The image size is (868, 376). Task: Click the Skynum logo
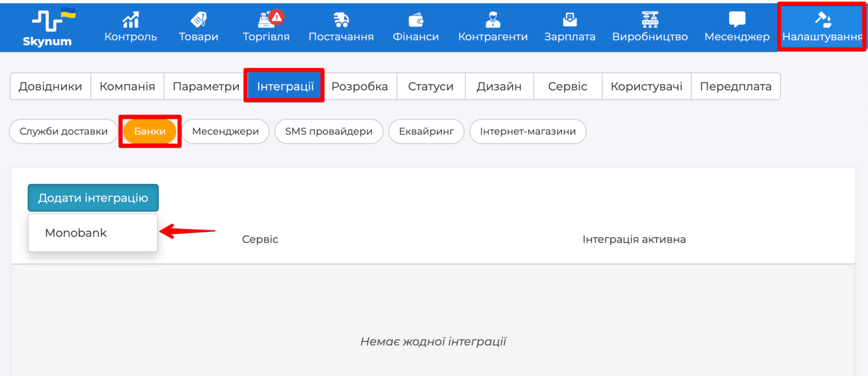(47, 27)
